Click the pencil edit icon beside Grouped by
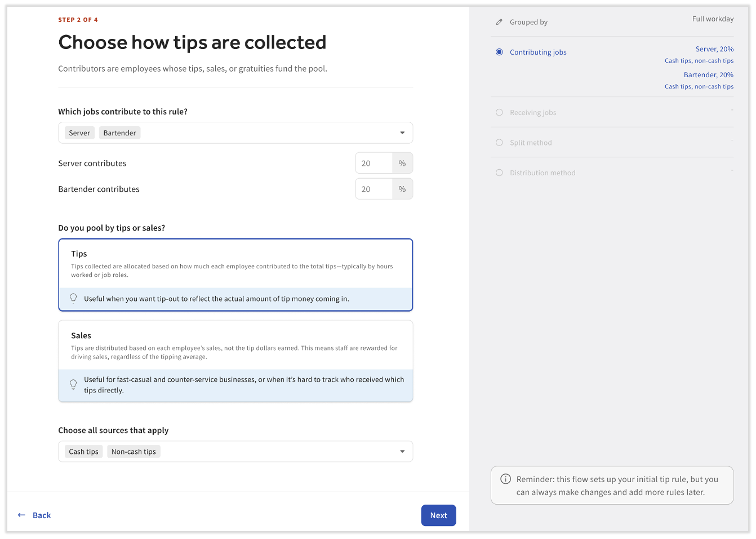 click(499, 22)
